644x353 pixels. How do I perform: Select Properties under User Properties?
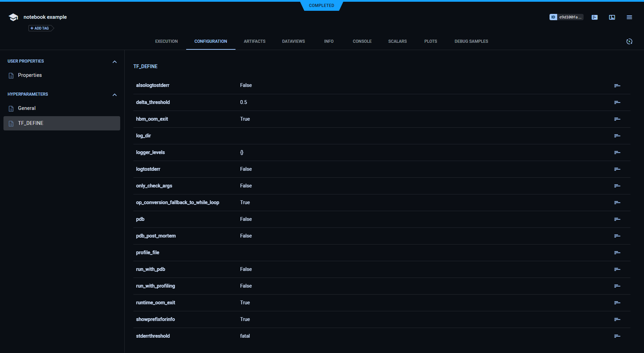tap(30, 75)
